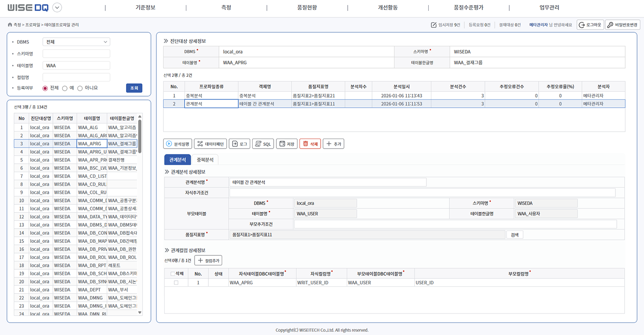Click the 스키마명 search input field

tap(76, 54)
